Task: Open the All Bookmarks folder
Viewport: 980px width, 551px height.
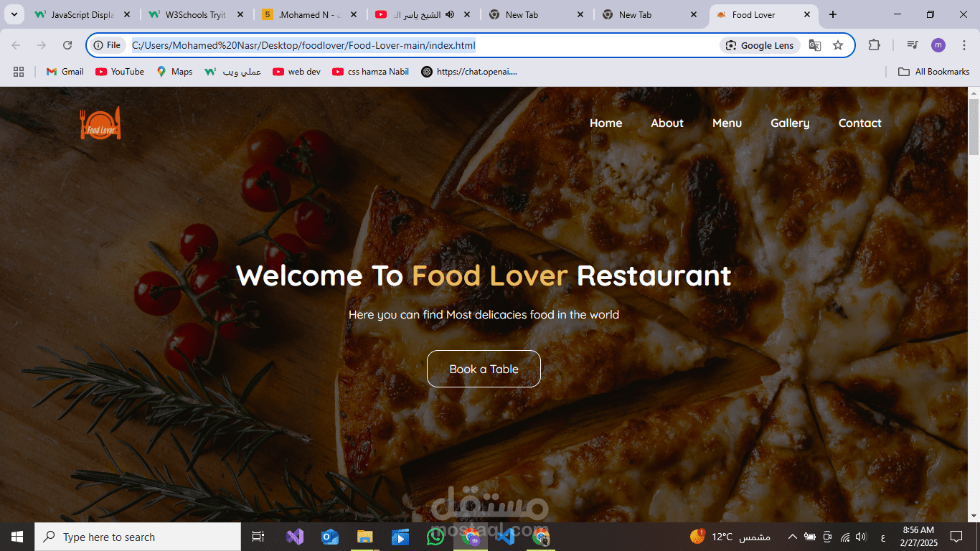Action: pos(934,72)
